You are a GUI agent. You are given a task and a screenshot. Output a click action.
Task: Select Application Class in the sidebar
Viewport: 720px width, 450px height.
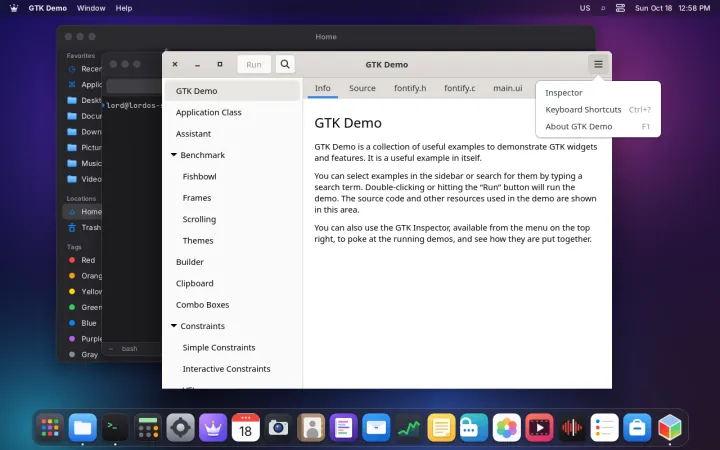[x=232, y=112]
